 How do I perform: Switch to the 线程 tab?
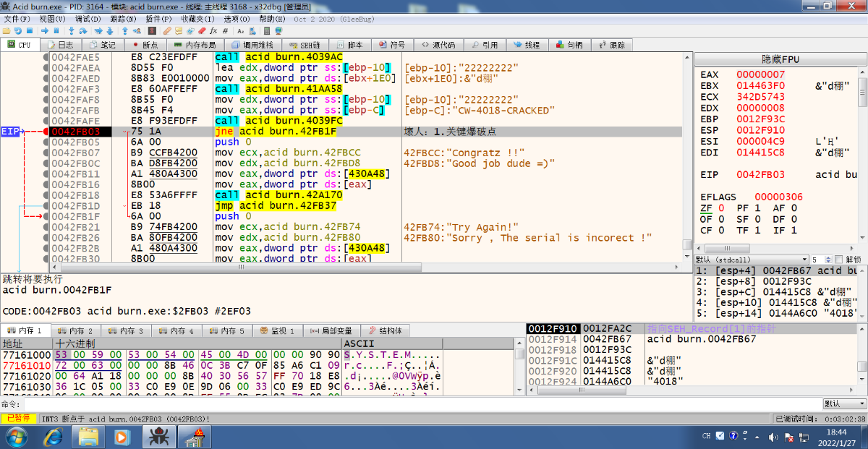click(527, 45)
